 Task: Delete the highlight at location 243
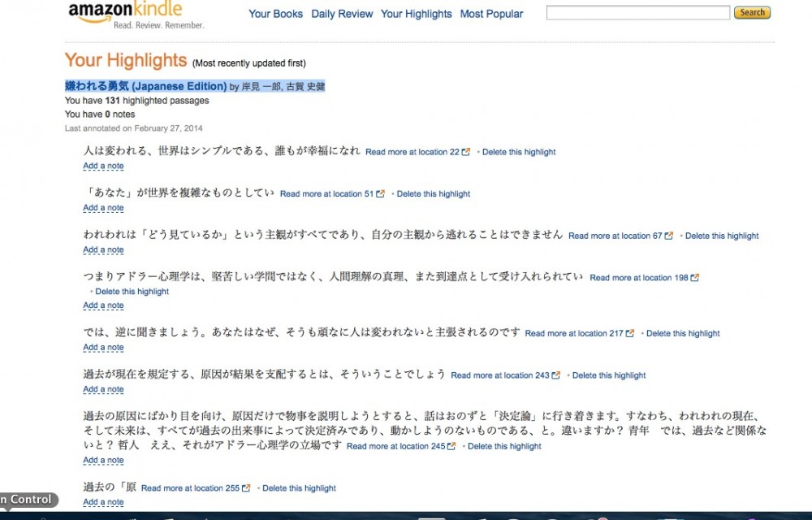[609, 375]
